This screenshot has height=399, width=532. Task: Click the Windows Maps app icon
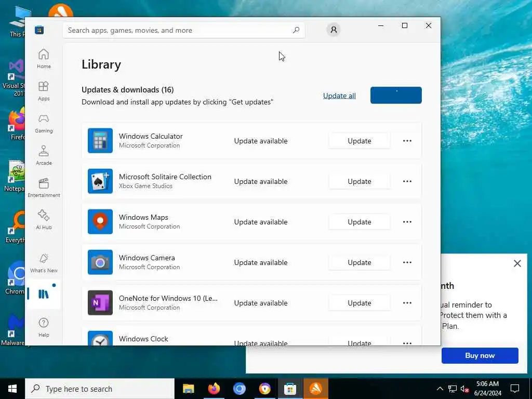coord(100,221)
